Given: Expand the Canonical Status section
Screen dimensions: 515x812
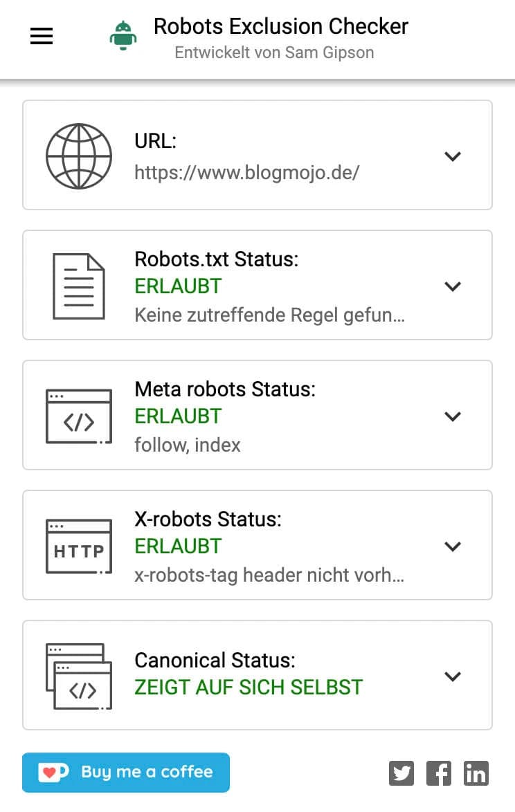Looking at the screenshot, I should 453,676.
